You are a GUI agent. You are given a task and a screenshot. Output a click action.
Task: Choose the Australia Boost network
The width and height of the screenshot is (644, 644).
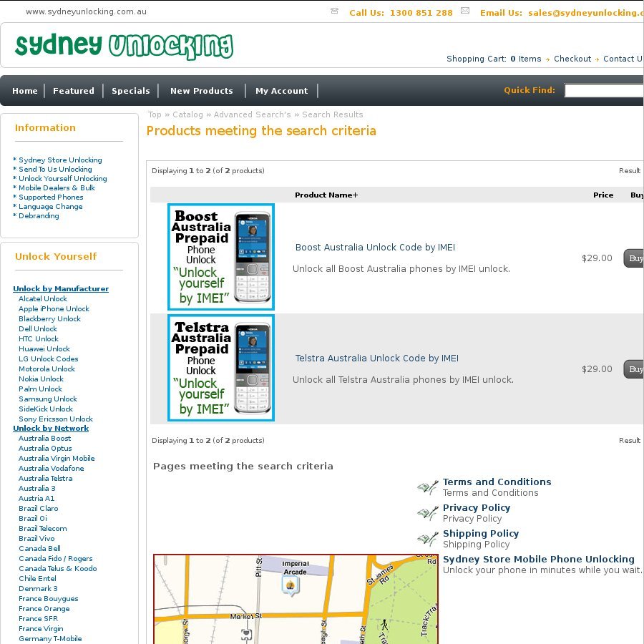pyautogui.click(x=45, y=438)
